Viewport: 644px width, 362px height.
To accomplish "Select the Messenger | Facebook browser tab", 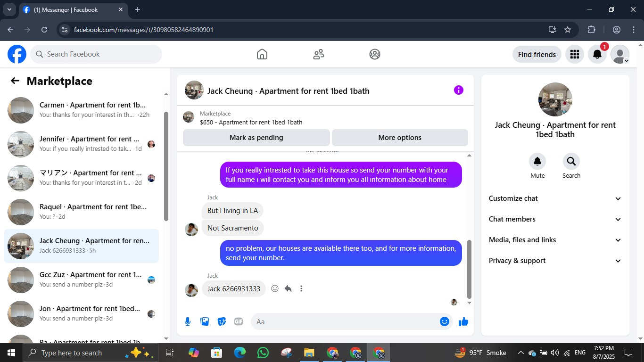I will (73, 9).
